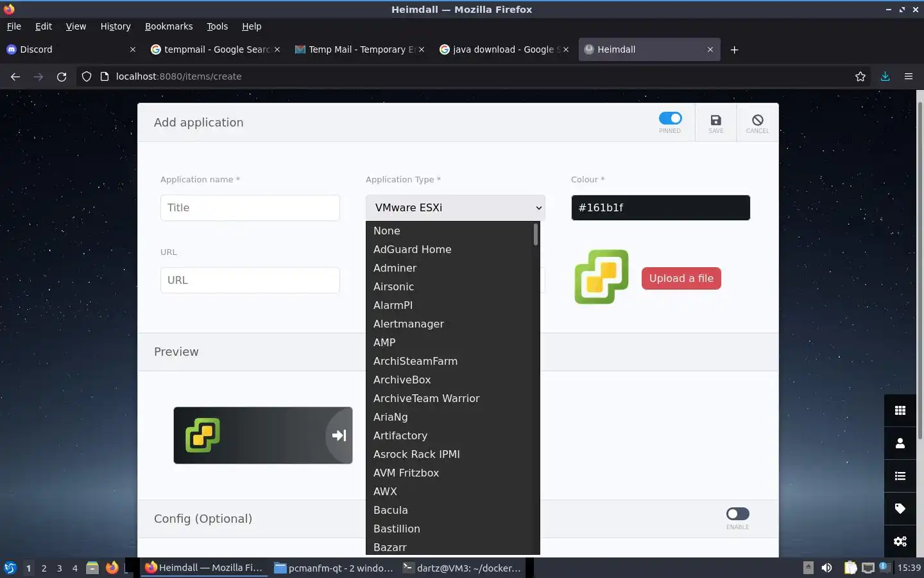
Task: Click the address bar showing localhost:8080/items/create
Action: click(x=475, y=76)
